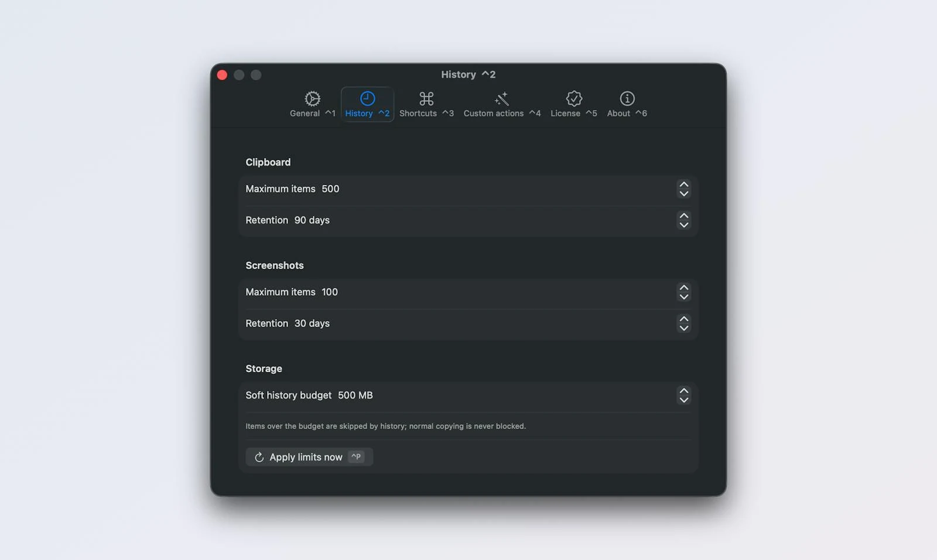Decrease Screenshots Retention down arrow

tap(683, 328)
